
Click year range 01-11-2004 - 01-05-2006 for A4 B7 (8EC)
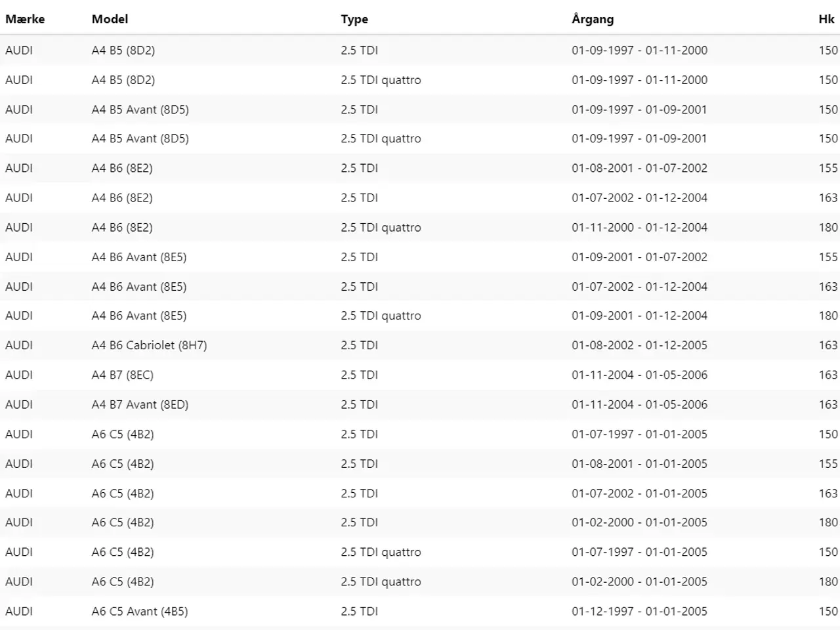[639, 375]
